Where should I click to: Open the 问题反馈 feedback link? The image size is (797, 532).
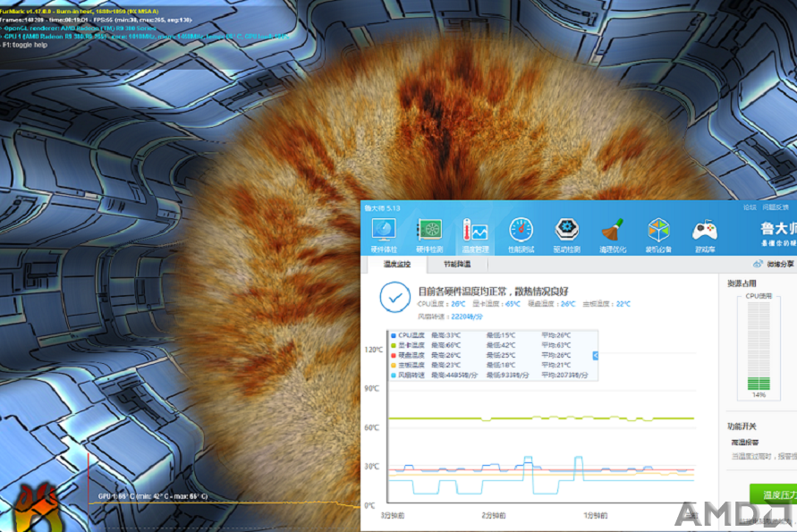(x=776, y=207)
